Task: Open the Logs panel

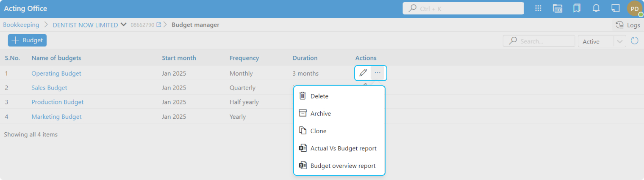Action: tap(628, 25)
